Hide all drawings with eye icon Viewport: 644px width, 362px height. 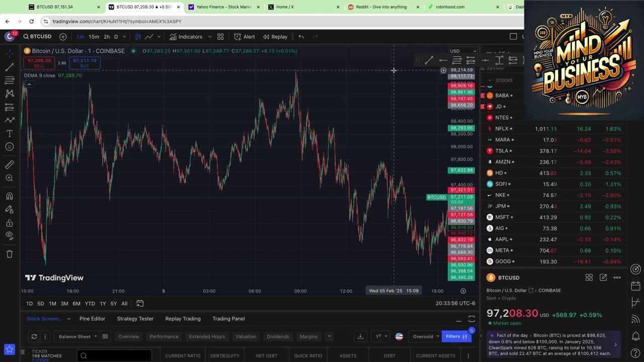pos(9,236)
